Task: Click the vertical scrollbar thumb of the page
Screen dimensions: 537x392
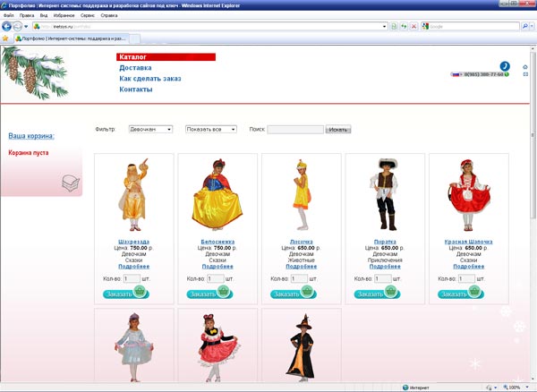Action: click(x=533, y=135)
